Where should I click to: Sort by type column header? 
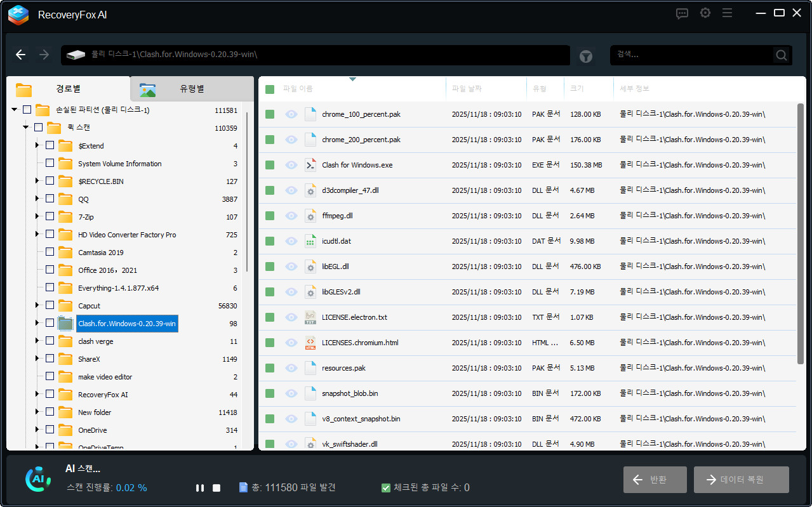click(538, 89)
